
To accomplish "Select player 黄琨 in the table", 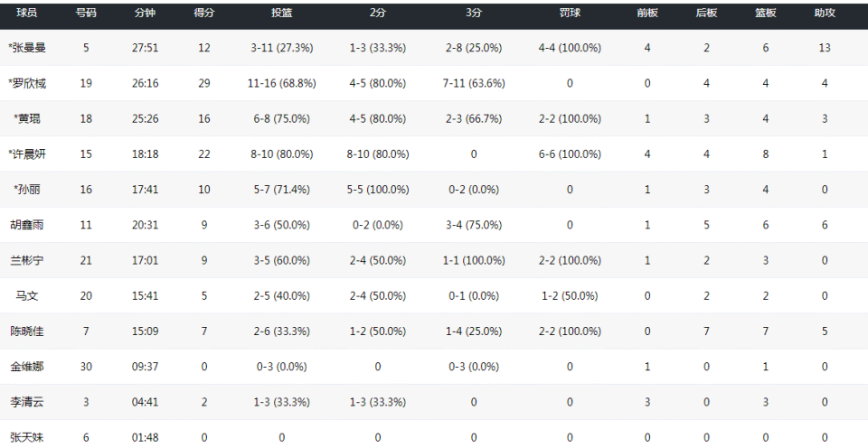I will [27, 118].
